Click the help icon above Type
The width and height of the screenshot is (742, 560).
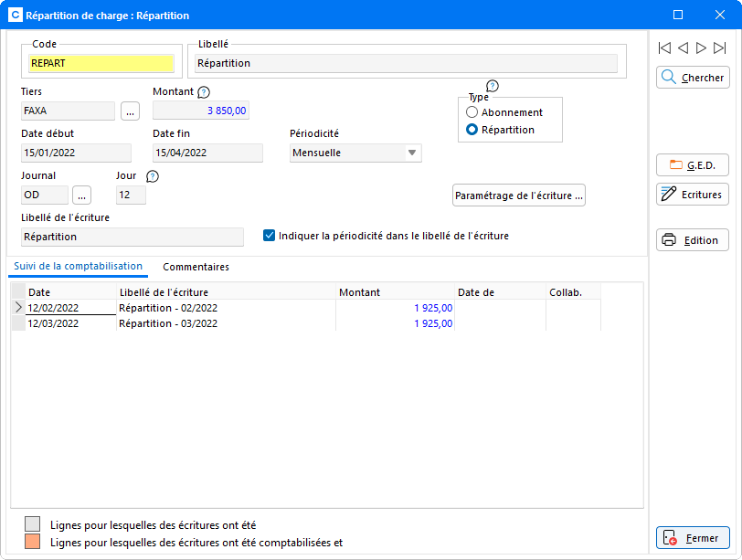(x=493, y=86)
